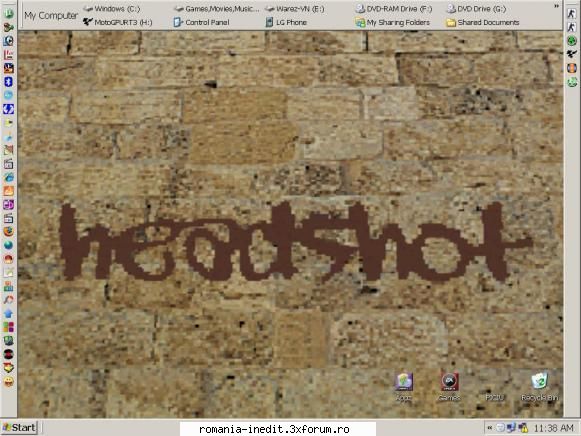
Task: Click the round icon left of the monitors in tray
Action: point(500,428)
